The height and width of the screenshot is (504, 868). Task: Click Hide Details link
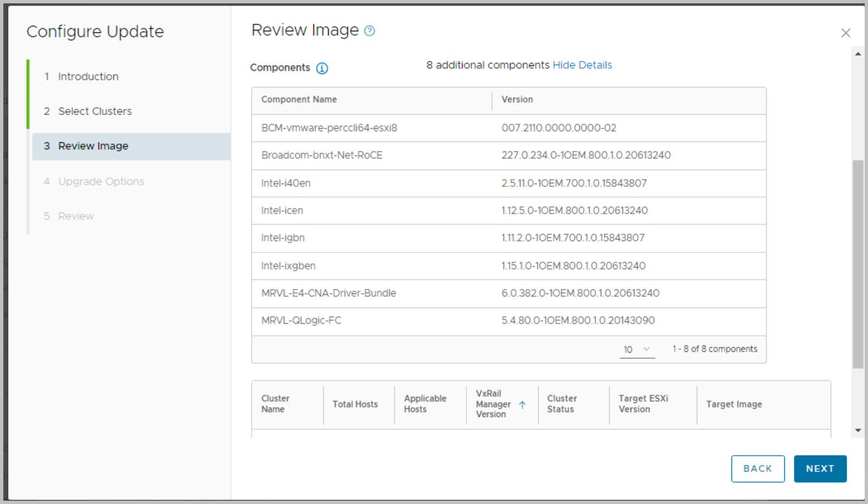click(x=582, y=65)
